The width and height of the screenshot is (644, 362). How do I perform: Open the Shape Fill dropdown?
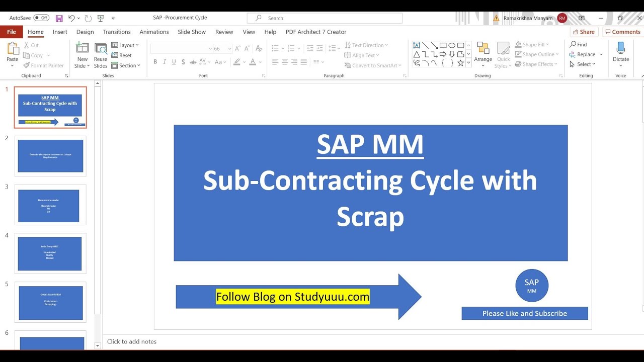coord(532,45)
